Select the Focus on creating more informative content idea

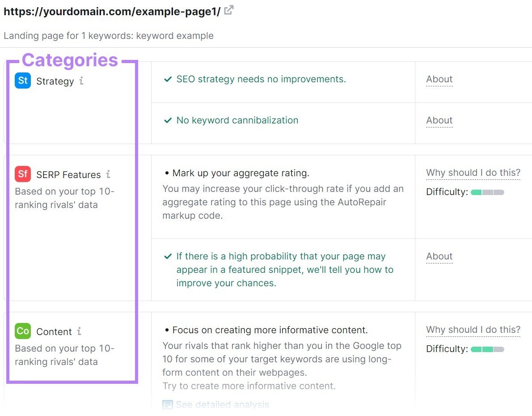[266, 329]
